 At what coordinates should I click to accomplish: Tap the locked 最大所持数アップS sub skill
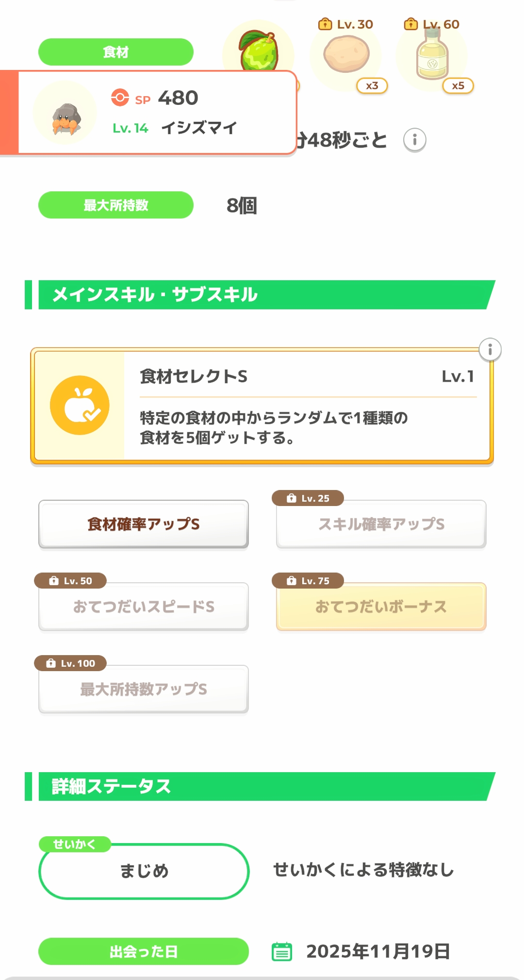click(x=144, y=689)
